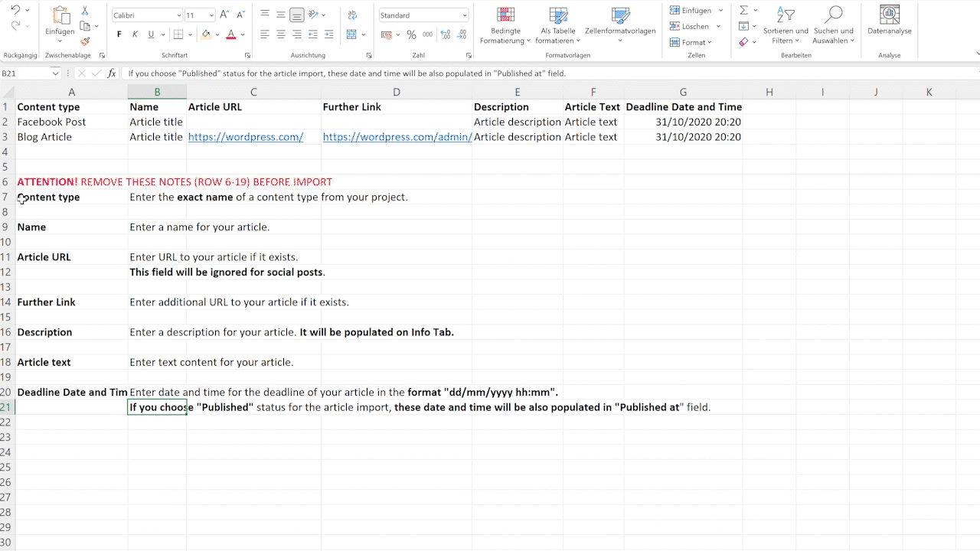Follow the wordpress.com hyperlink in row 3
Screen dimensions: 980x551
point(245,136)
